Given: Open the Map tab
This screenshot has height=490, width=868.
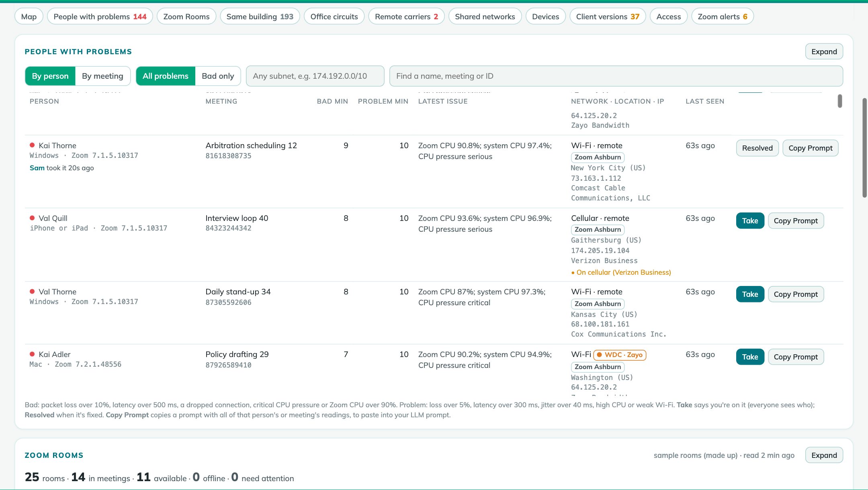Looking at the screenshot, I should click(29, 16).
